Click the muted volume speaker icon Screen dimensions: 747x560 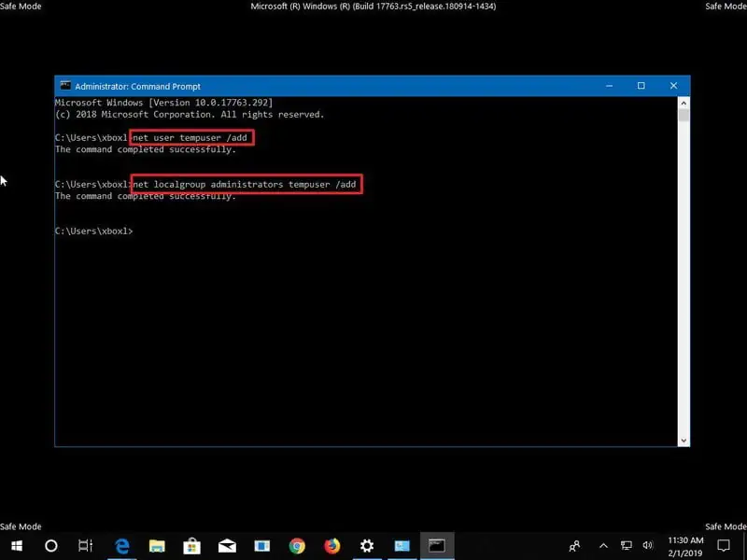point(648,545)
